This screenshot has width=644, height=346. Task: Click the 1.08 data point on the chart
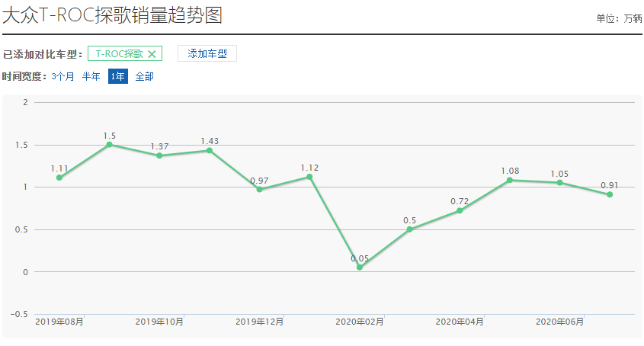(x=510, y=180)
